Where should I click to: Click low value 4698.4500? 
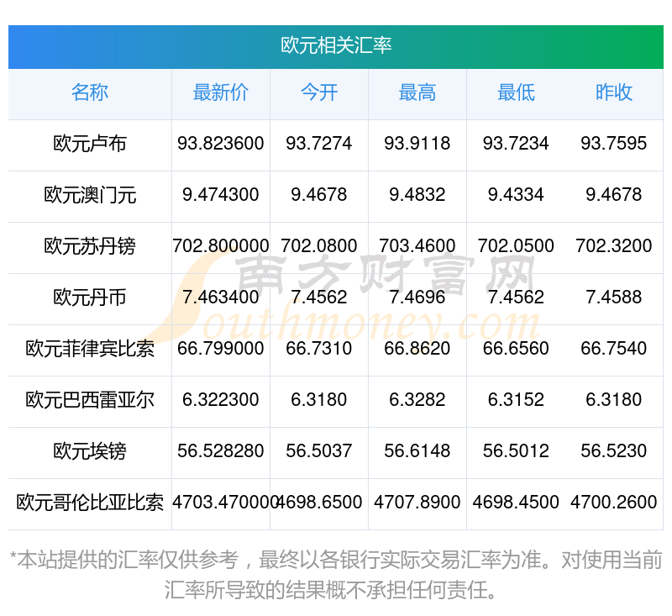pyautogui.click(x=516, y=502)
